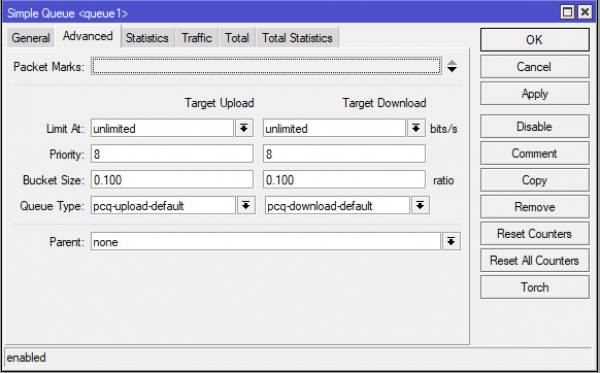600x373 pixels.
Task: Click the Packet Marks input field
Action: coord(266,66)
